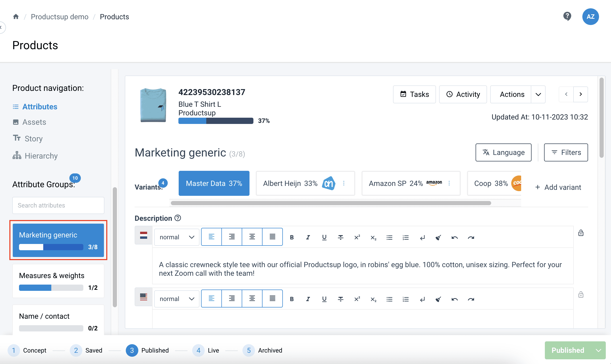This screenshot has width=611, height=364.
Task: Click Add variant
Action: coord(558,187)
